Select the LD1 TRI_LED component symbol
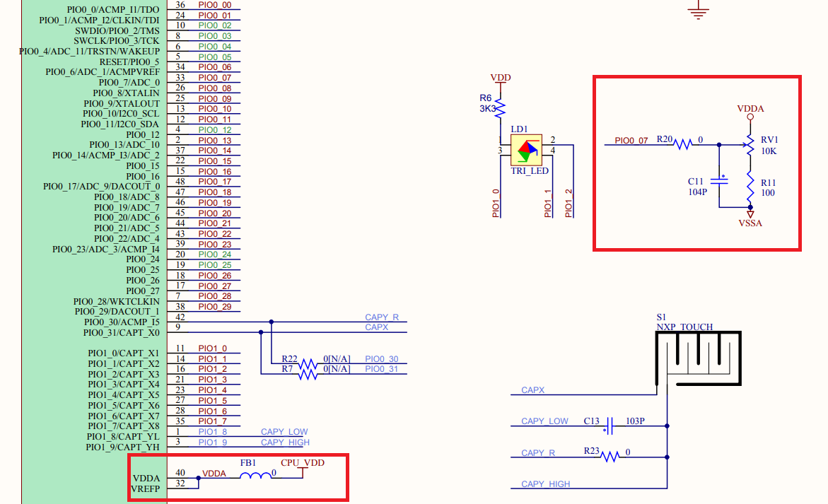Viewport: 828px width, 504px height. pyautogui.click(x=526, y=150)
